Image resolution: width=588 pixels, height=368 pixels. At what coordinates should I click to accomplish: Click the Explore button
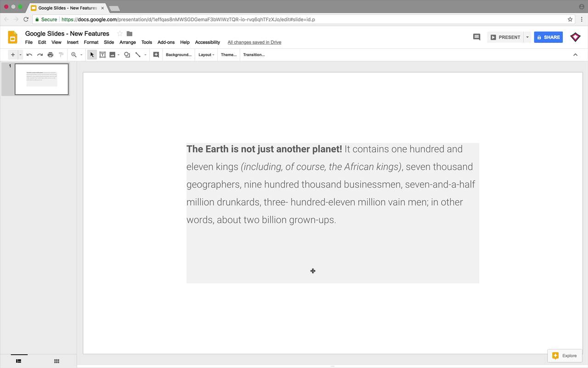[x=565, y=356]
